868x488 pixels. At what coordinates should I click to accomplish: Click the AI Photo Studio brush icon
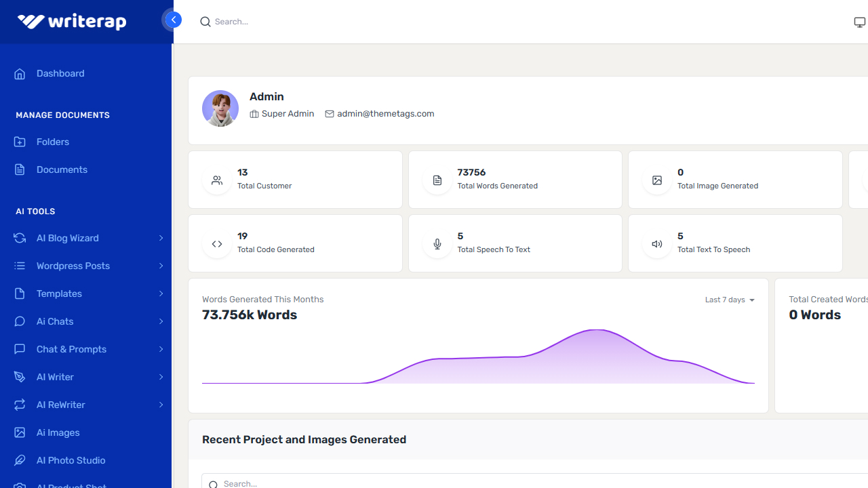coord(20,460)
